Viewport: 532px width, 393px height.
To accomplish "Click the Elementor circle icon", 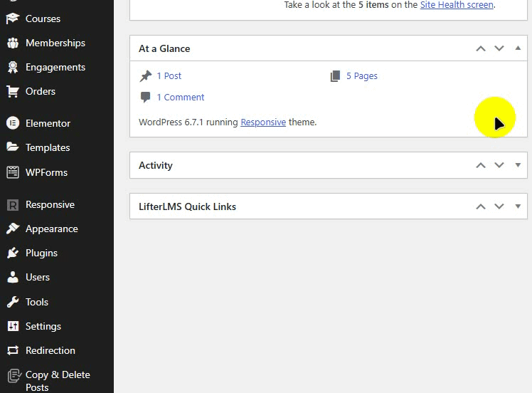I will pos(13,123).
